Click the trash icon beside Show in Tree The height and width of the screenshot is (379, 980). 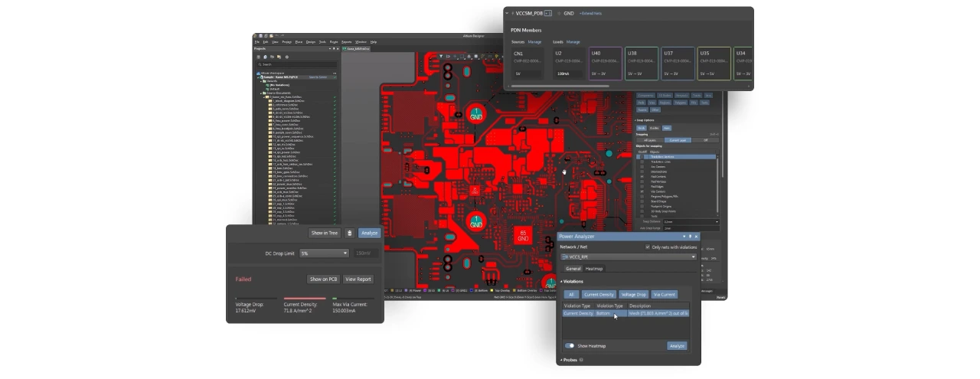(350, 233)
